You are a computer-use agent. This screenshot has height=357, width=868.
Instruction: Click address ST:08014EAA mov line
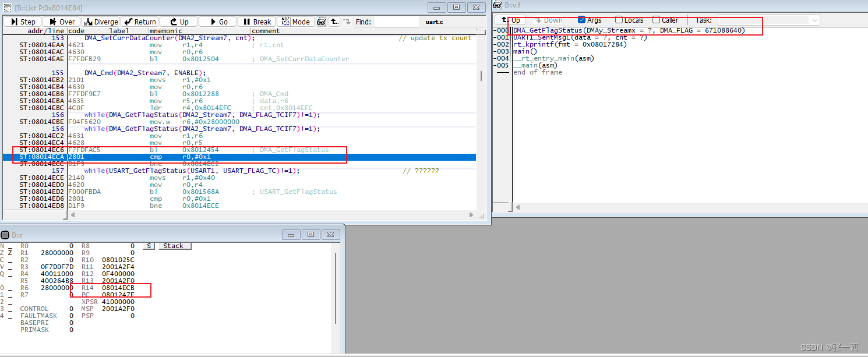tap(239, 45)
